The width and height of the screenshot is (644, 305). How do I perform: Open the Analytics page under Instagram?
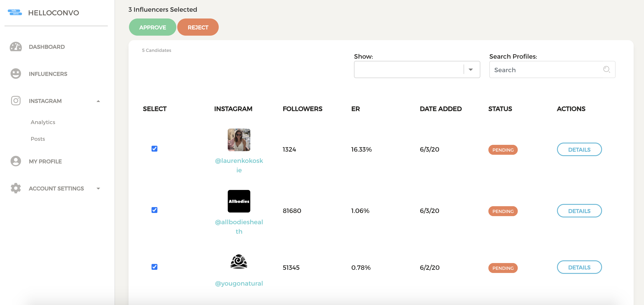coord(43,122)
